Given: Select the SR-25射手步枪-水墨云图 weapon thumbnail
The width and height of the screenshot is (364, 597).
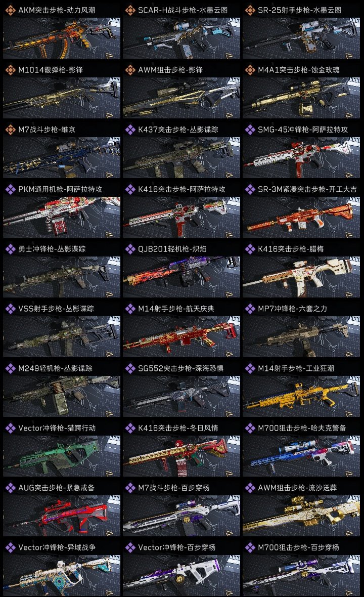Looking at the screenshot, I should pyautogui.click(x=301, y=38).
